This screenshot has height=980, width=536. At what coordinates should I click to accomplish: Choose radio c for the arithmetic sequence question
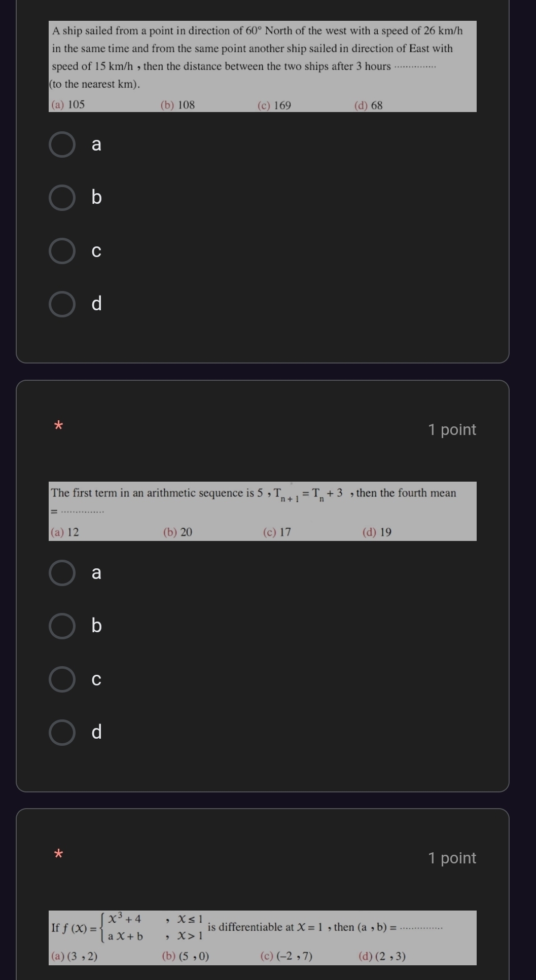[62, 679]
